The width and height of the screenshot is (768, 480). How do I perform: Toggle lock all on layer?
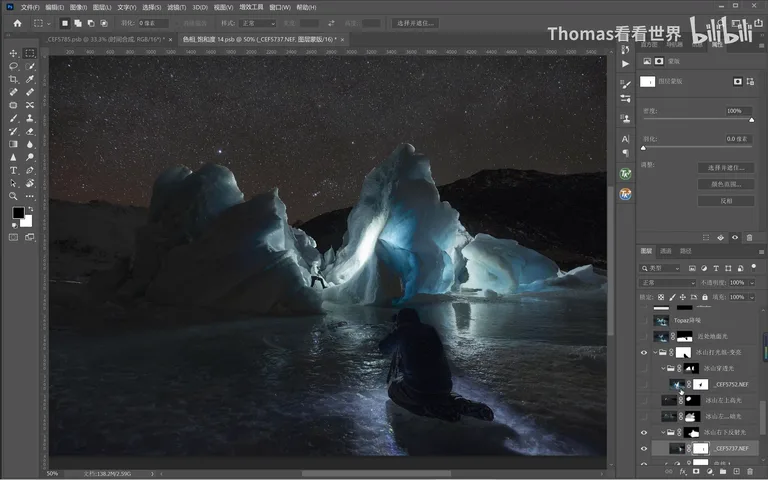click(x=705, y=297)
